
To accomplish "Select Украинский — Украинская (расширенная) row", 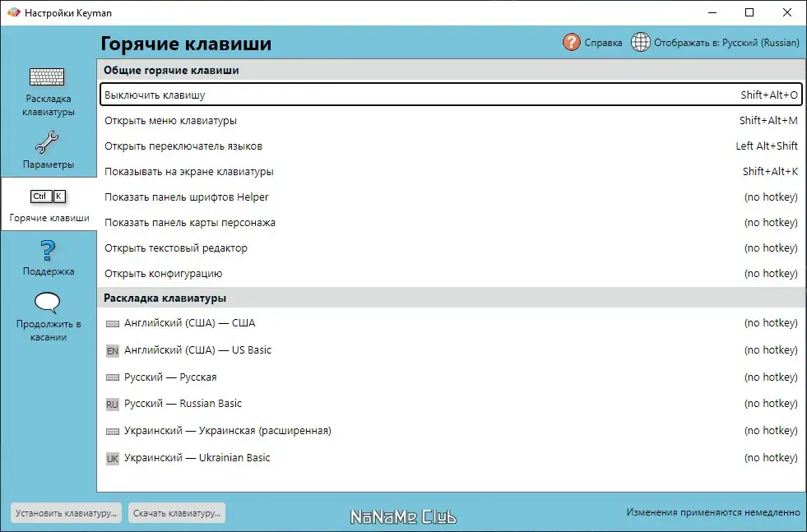I will 451,431.
